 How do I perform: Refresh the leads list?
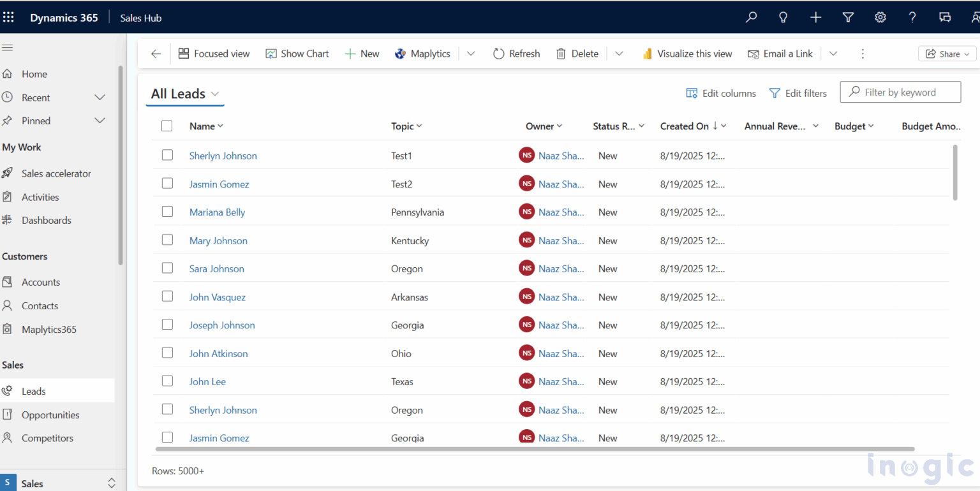[516, 54]
